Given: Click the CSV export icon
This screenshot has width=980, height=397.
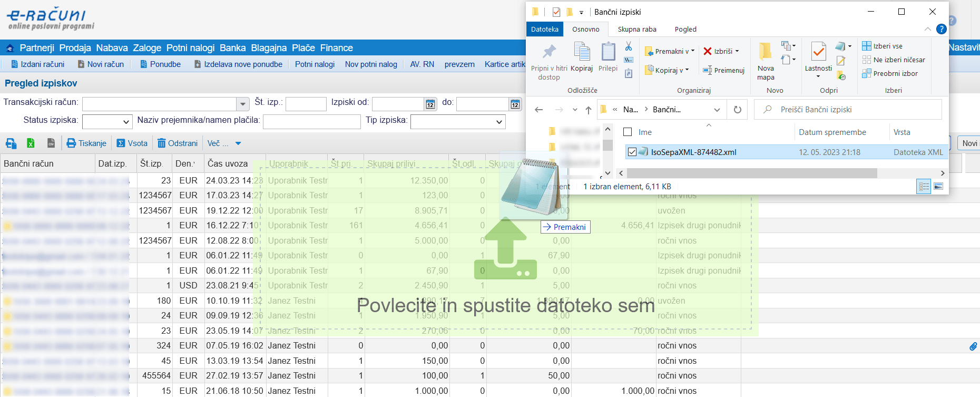Looking at the screenshot, I should (x=51, y=143).
